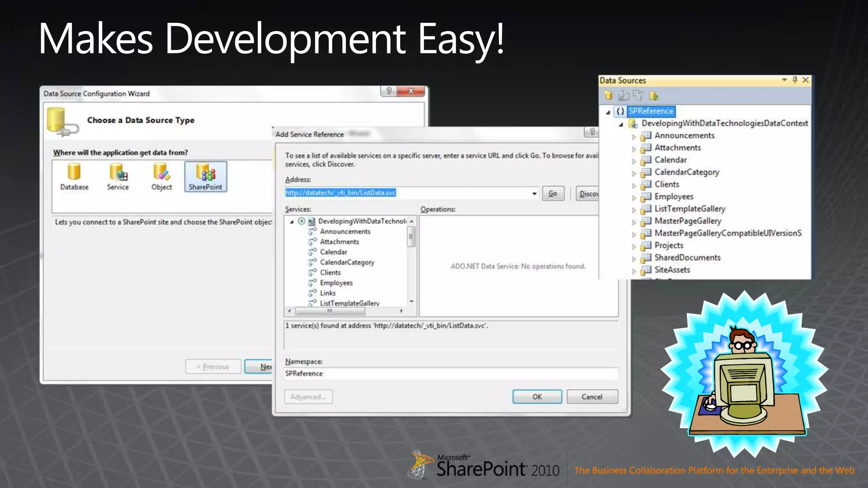The width and height of the screenshot is (868, 488).
Task: Expand MasterPageGallery node in Data Sources
Action: (x=634, y=222)
